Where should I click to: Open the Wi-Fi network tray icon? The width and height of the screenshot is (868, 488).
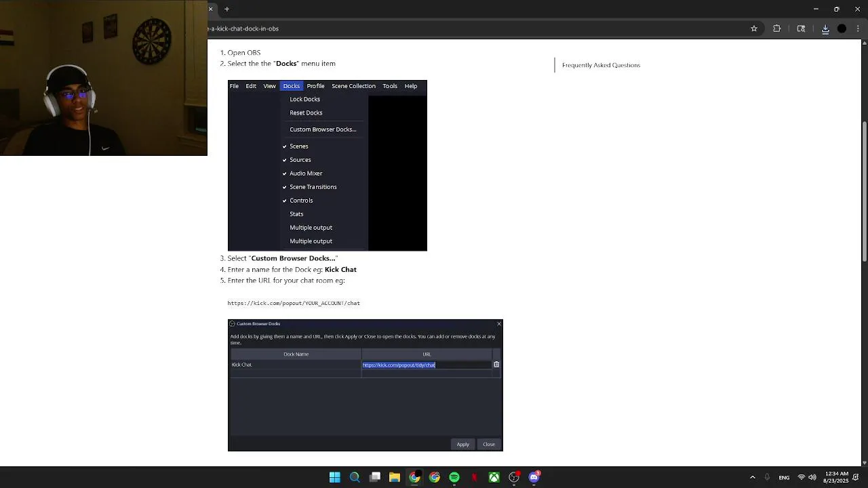[802, 477]
